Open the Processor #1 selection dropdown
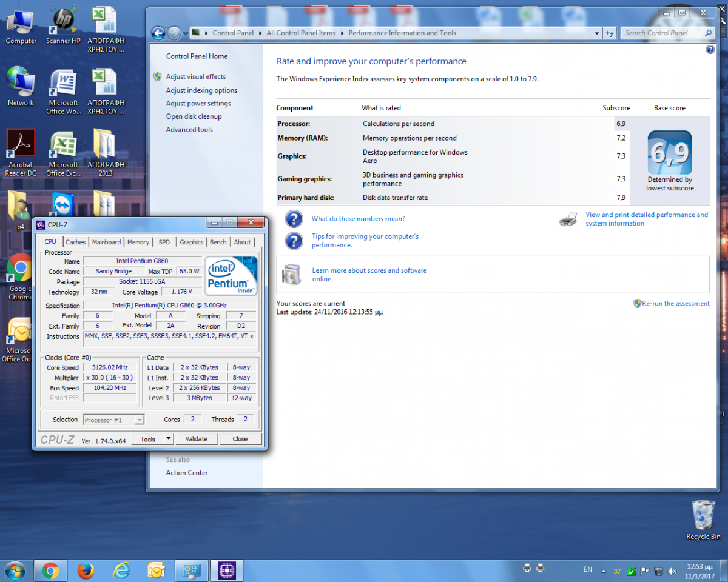Screen dimensions: 728x582 [x=113, y=420]
